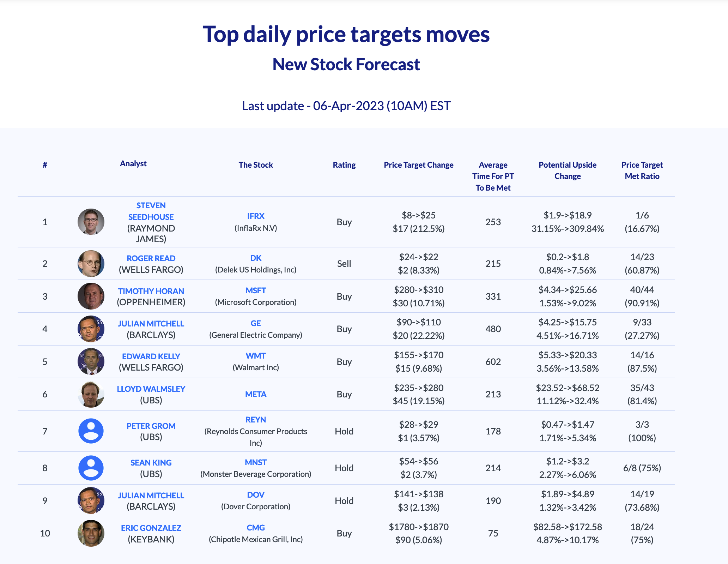Select the 3/3 (100%) met ratio
728x564 pixels.
coord(642,431)
